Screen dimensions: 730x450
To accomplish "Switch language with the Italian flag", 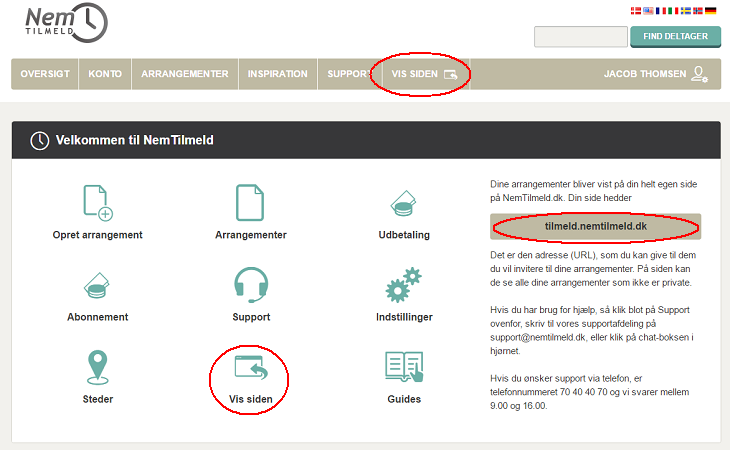I will (673, 11).
